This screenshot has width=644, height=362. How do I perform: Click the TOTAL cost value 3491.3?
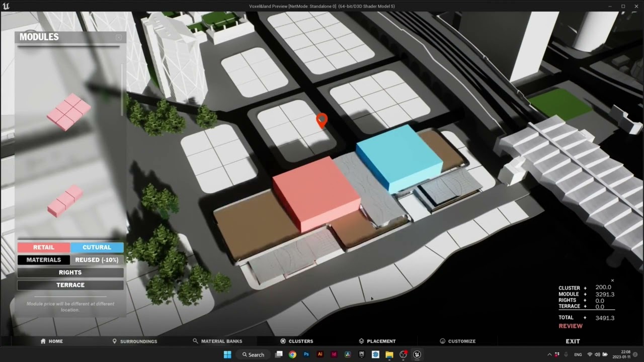tap(605, 318)
